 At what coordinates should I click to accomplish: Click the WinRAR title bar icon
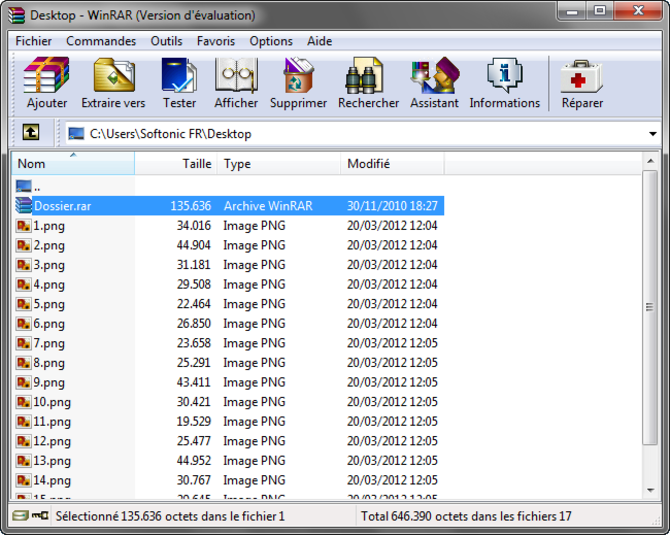point(17,15)
